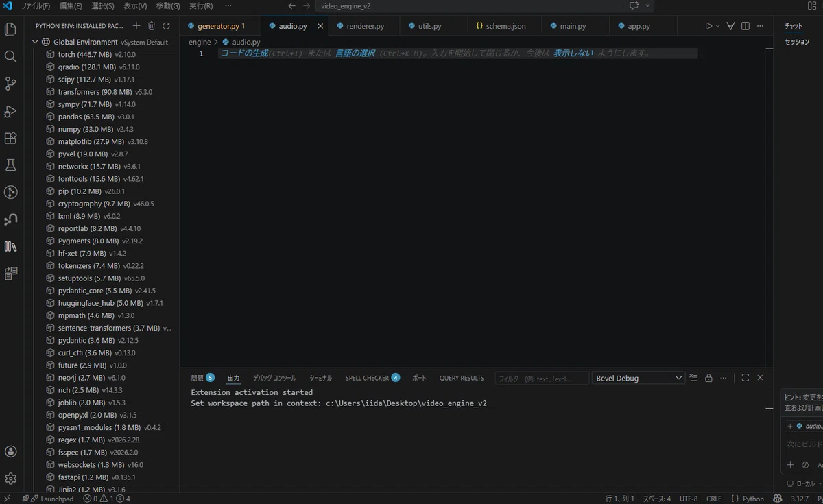823x504 pixels.
Task: Click the CRLF line ending in status bar
Action: [714, 499]
